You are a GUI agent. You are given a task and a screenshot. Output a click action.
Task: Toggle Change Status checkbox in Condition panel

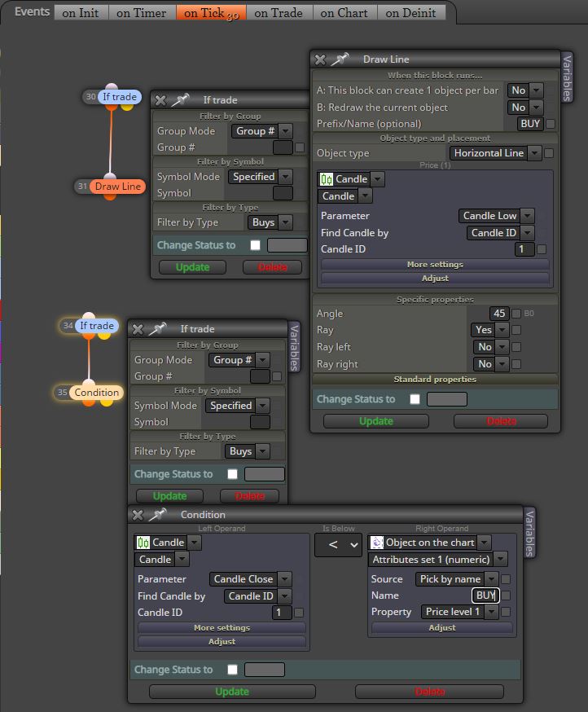(x=232, y=670)
